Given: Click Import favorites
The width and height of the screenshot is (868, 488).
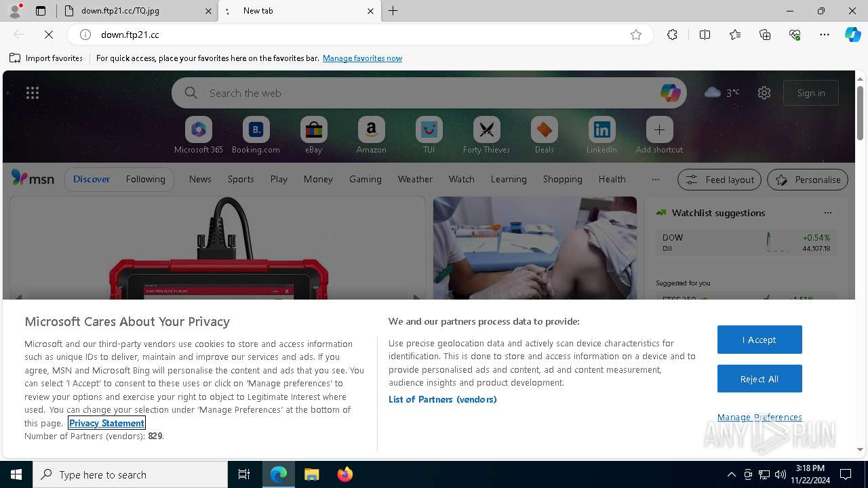Looking at the screenshot, I should [46, 58].
